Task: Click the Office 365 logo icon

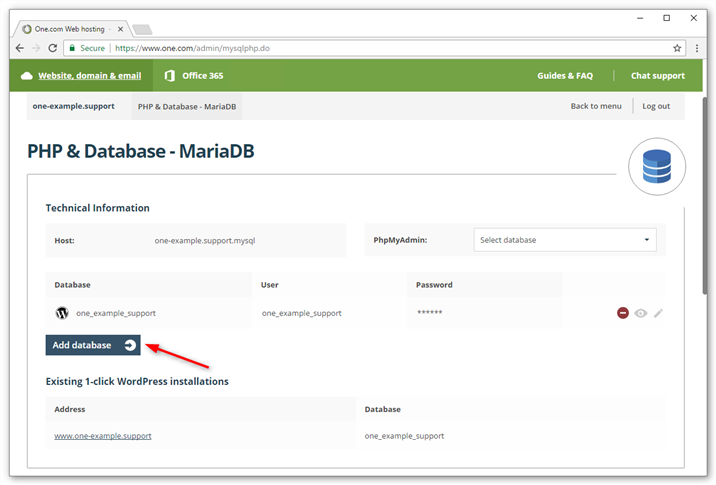Action: click(x=169, y=76)
